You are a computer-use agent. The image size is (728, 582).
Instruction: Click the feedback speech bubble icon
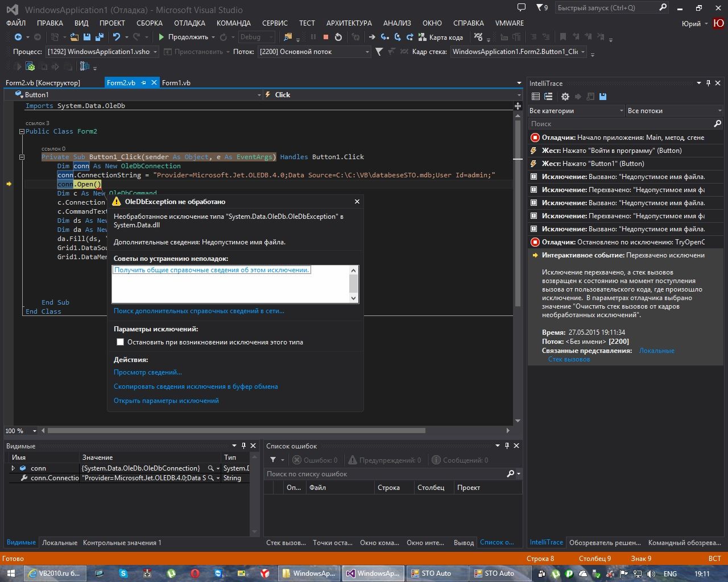pyautogui.click(x=522, y=8)
